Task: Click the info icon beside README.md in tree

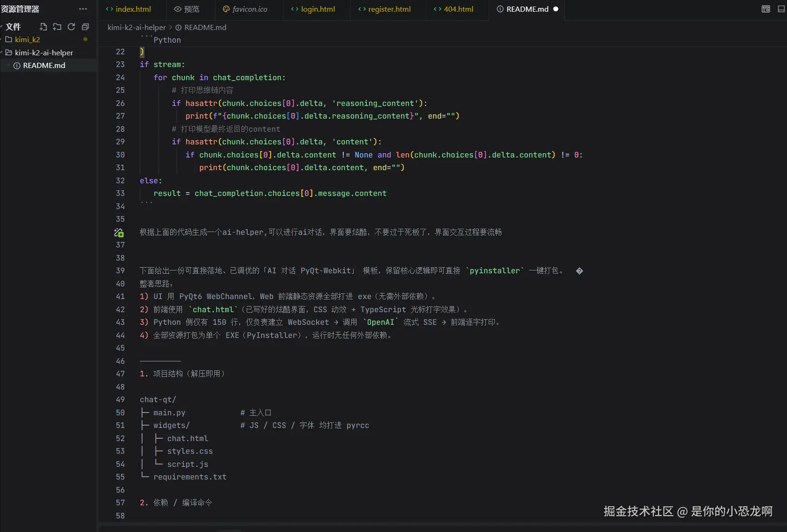Action: [17, 66]
